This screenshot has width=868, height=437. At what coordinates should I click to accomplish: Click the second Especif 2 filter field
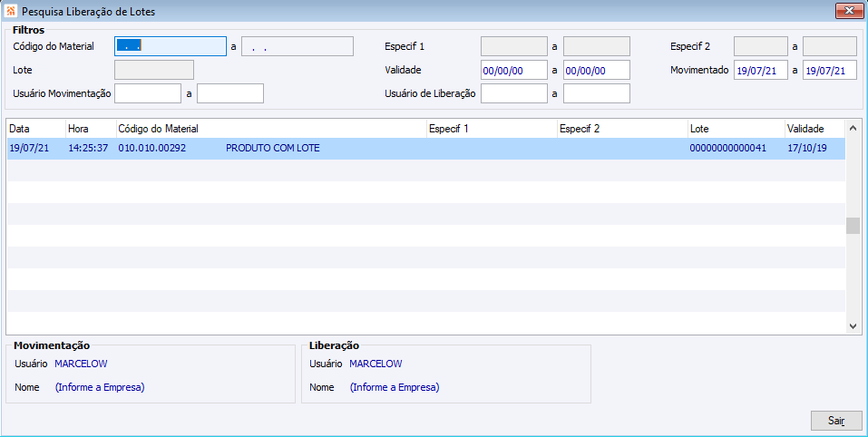pyautogui.click(x=830, y=46)
